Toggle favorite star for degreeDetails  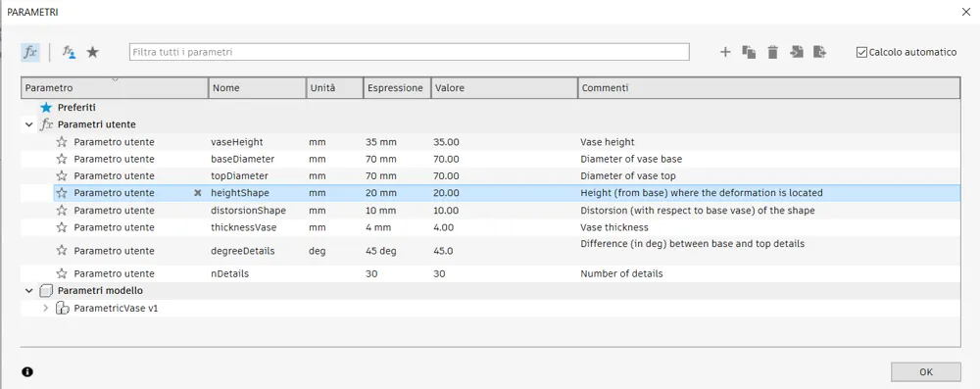(61, 250)
